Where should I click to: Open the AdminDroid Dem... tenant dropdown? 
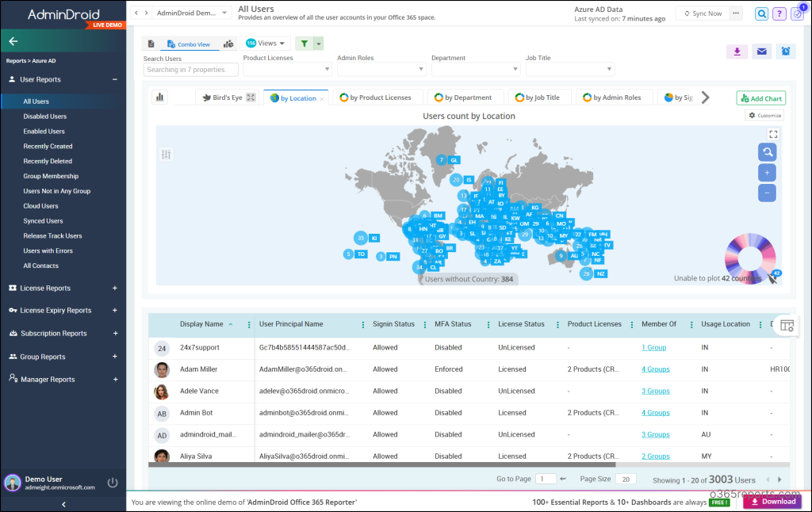[x=192, y=13]
